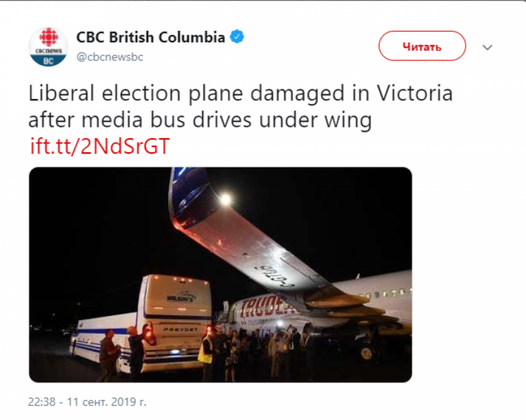526x420 pixels.
Task: Open the tweet photo of the plane
Action: click(220, 275)
